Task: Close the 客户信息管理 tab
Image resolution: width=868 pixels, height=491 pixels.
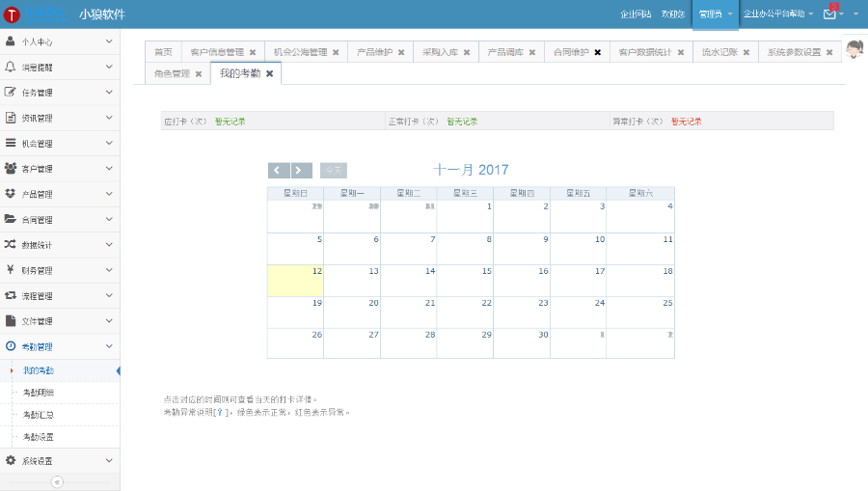Action: pyautogui.click(x=253, y=53)
